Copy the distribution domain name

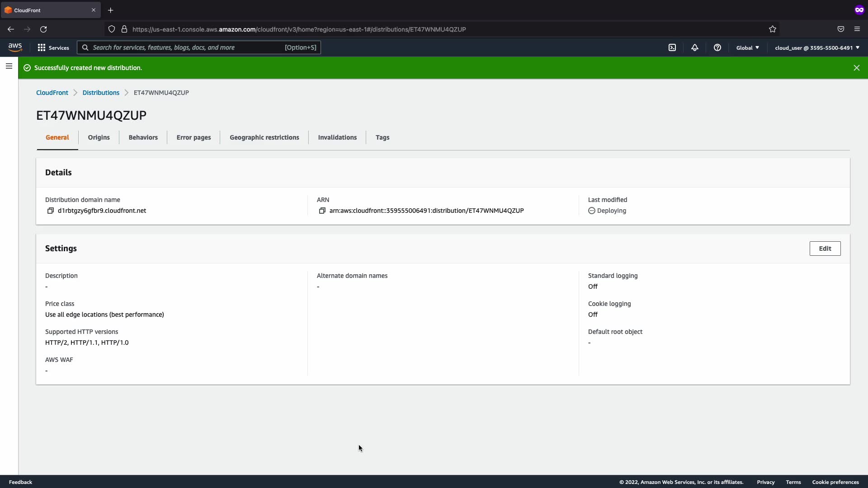tap(51, 211)
